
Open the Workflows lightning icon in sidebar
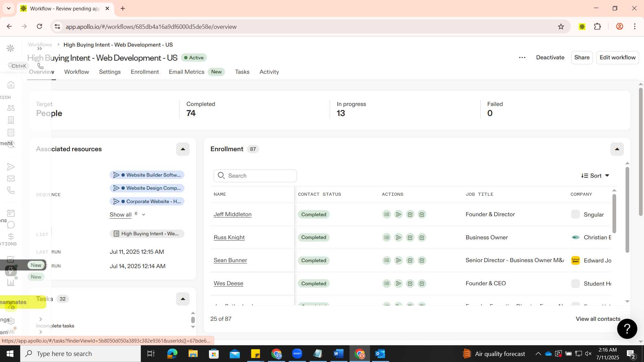pos(11,271)
